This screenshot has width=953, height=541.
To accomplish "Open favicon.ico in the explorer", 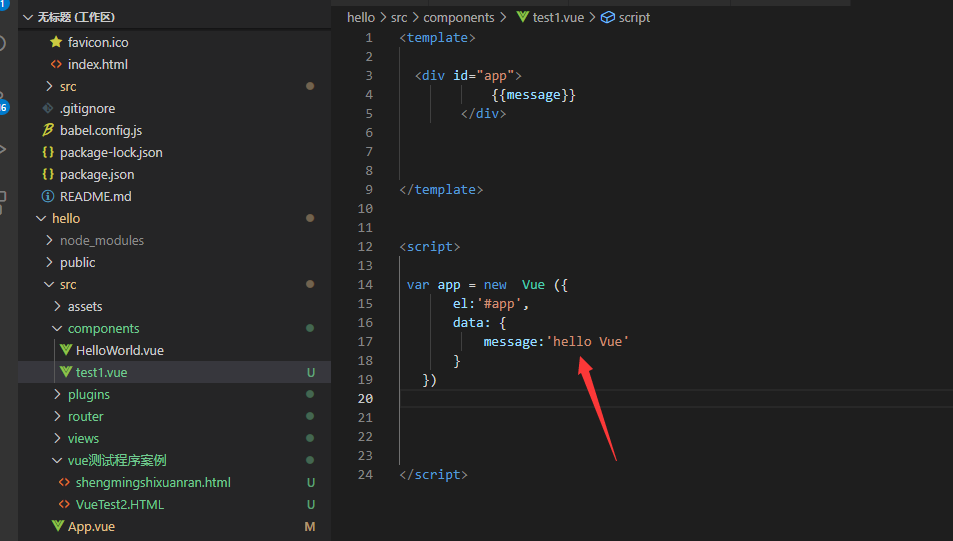I will (98, 43).
